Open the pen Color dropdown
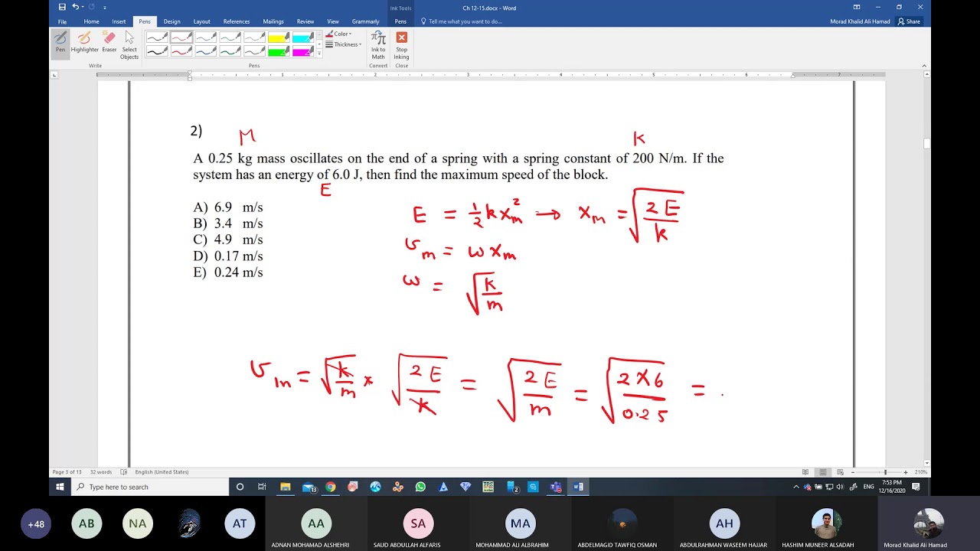 338,34
